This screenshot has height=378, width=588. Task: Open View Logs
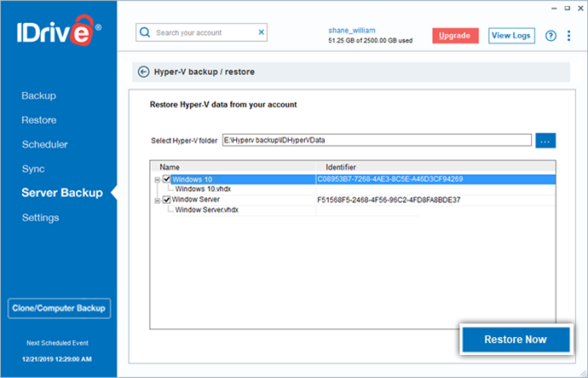pyautogui.click(x=511, y=36)
